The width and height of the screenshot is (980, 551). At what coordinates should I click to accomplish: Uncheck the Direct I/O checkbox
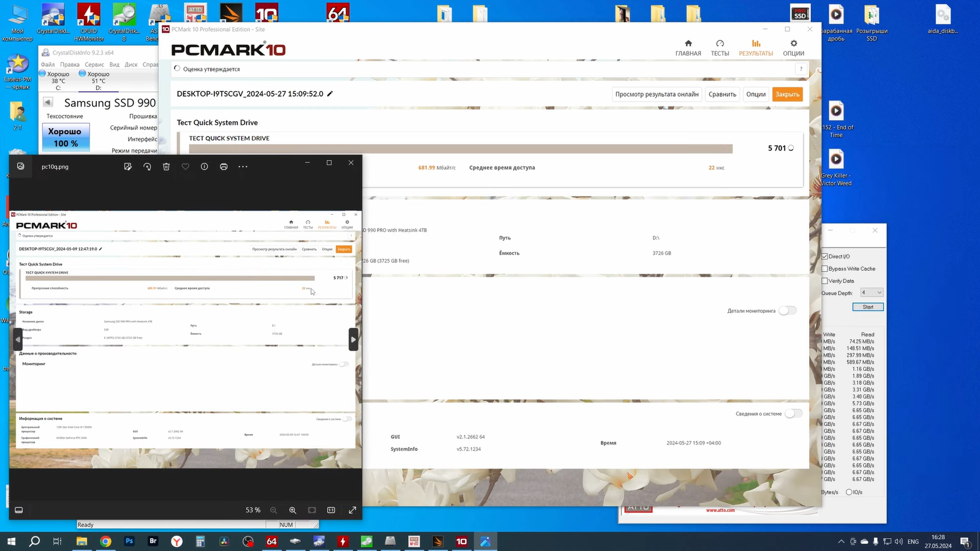coord(825,257)
